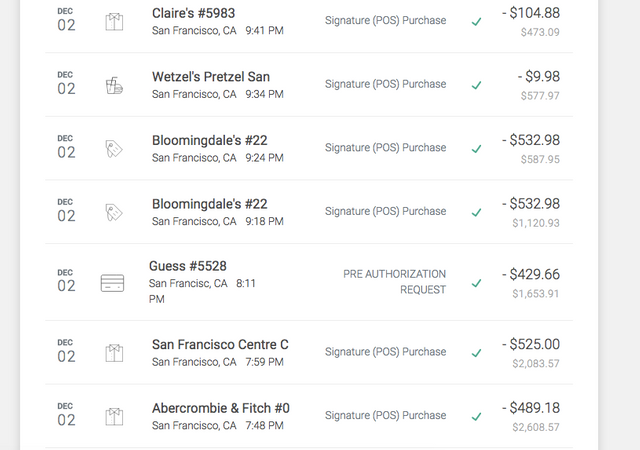This screenshot has width=640, height=450.
Task: Click the price tag icon for the 9:24 PM Bloomingdale's
Action: coord(114,149)
